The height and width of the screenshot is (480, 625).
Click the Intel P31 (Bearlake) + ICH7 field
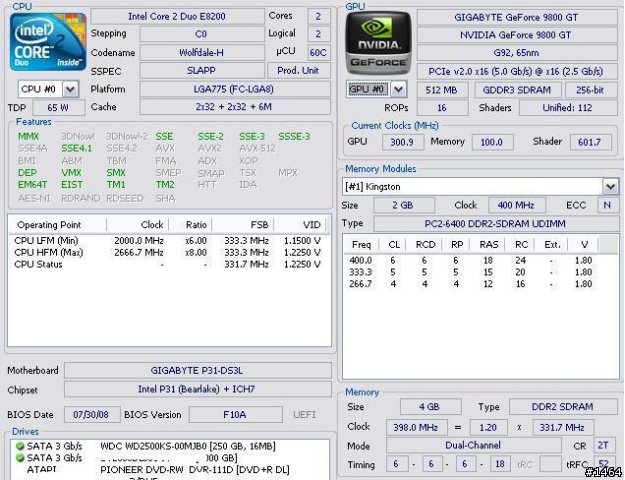(x=197, y=389)
